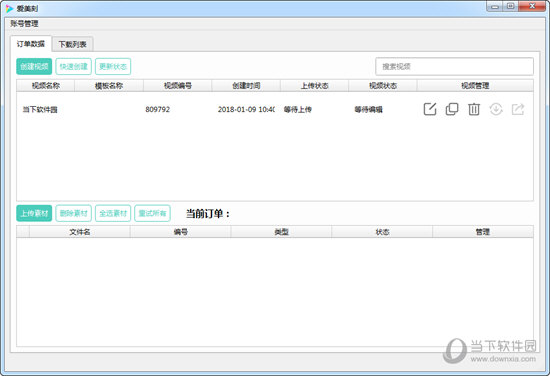Click the 状态 column header in materials table
This screenshot has width=550, height=376.
[x=382, y=232]
